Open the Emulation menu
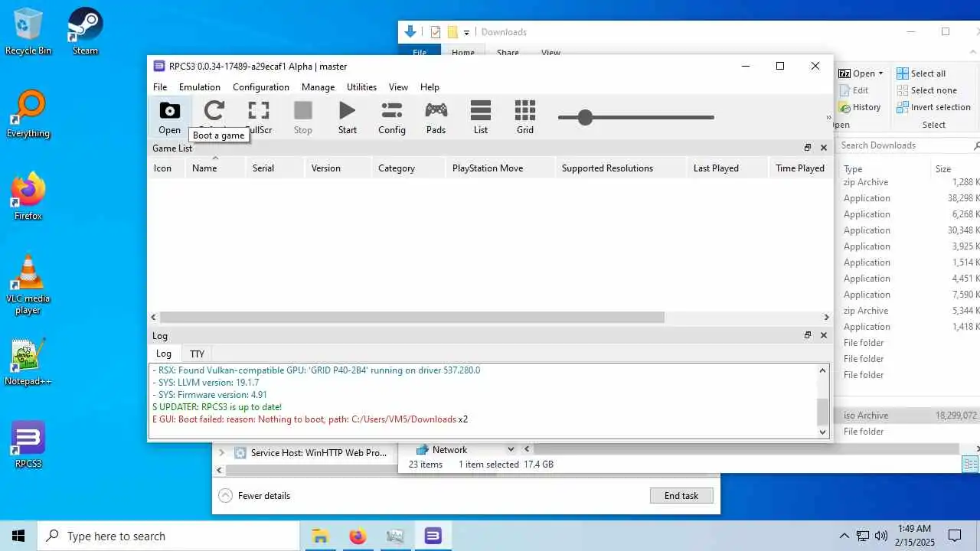The height and width of the screenshot is (551, 980). click(x=200, y=87)
